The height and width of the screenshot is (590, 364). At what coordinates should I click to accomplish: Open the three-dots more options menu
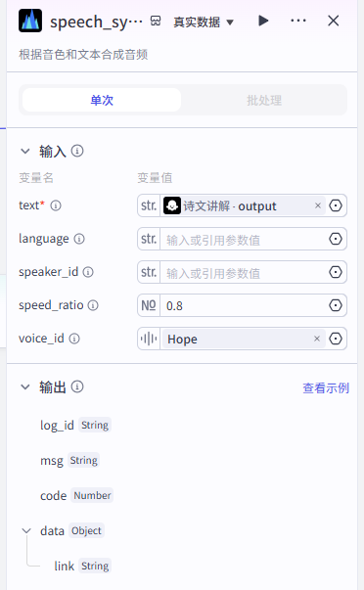click(298, 21)
